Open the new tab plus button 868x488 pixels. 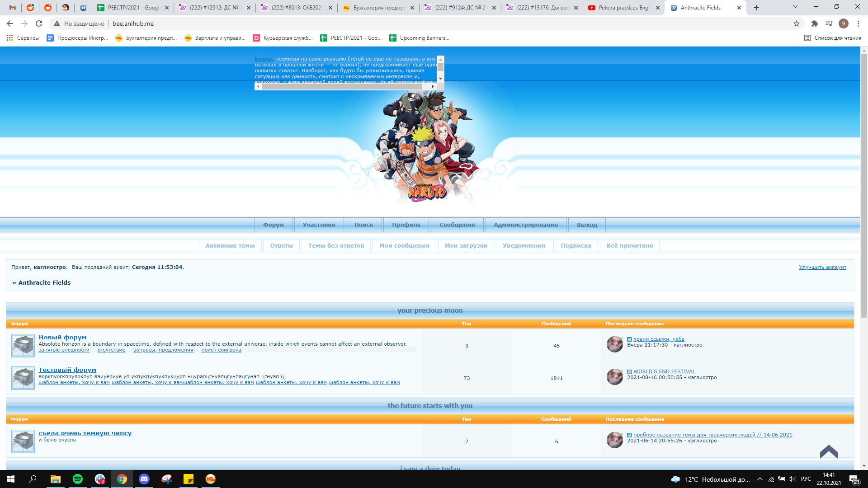pyautogui.click(x=756, y=8)
